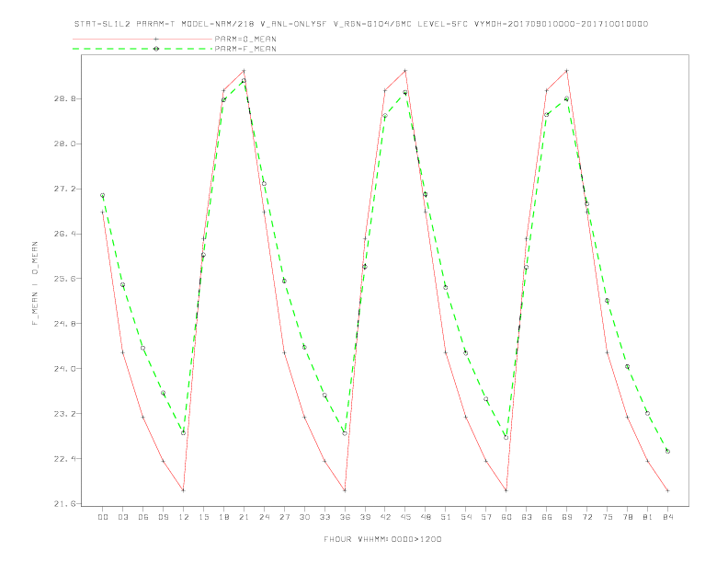Click the F_MEAN | O_MEAN vertical axis title
Image resolution: width=728 pixels, height=563 pixels.
[35, 283]
